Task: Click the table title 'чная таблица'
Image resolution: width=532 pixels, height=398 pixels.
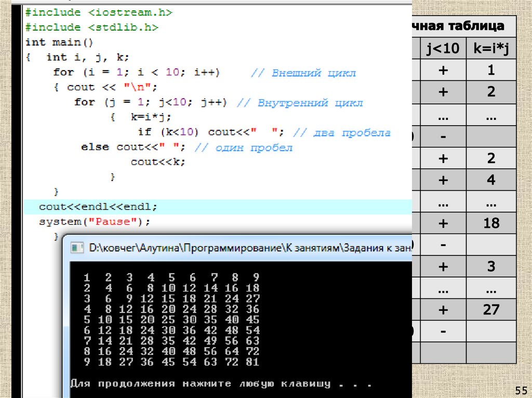Action: tap(458, 26)
